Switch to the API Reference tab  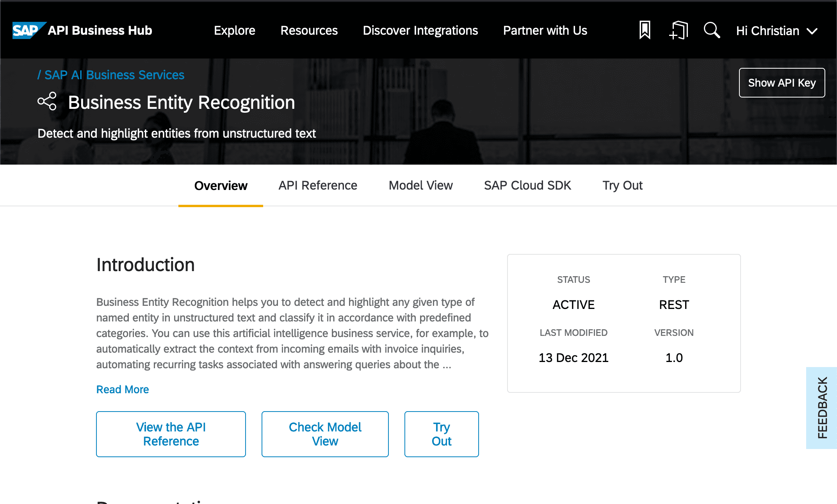318,186
